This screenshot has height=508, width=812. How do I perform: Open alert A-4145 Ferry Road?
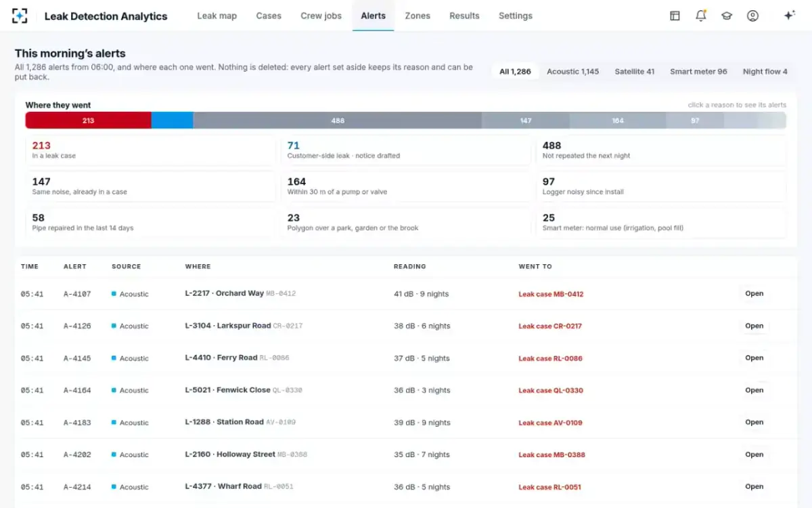pos(754,358)
